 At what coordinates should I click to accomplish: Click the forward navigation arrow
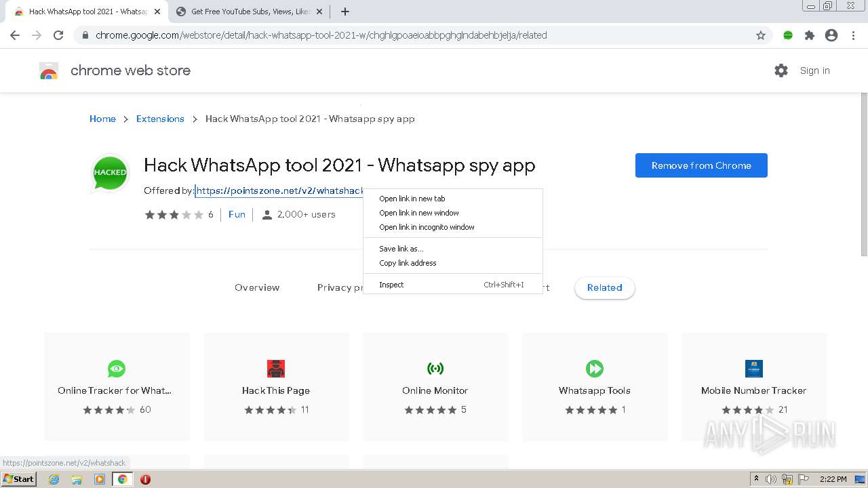37,35
